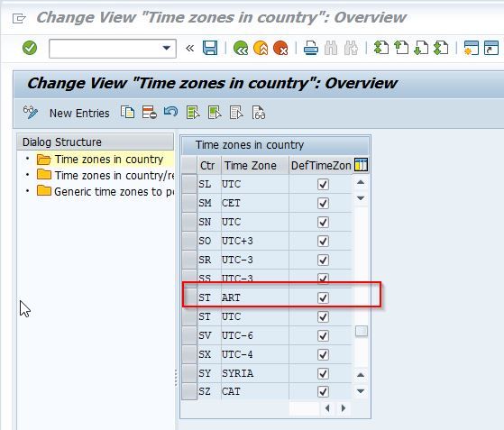Open the command field dropdown arrow
The width and height of the screenshot is (504, 430).
[x=166, y=48]
